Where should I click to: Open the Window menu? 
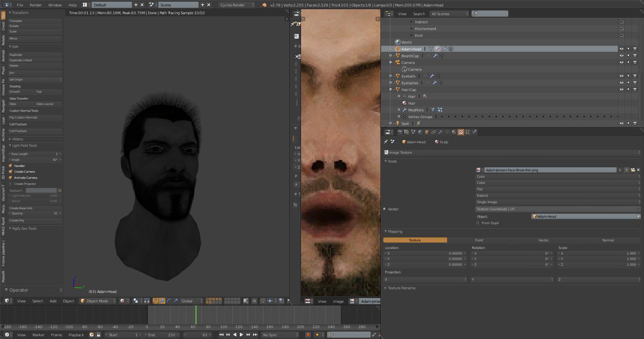click(x=55, y=5)
